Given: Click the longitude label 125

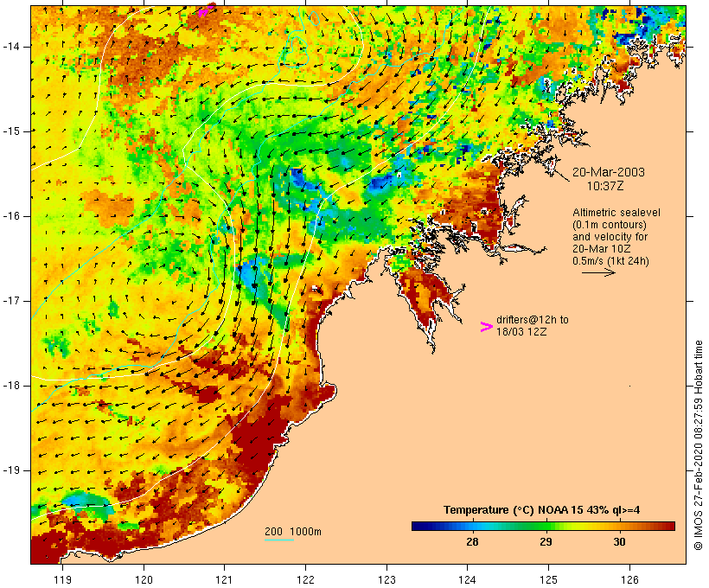Looking at the screenshot, I should click(x=548, y=579).
